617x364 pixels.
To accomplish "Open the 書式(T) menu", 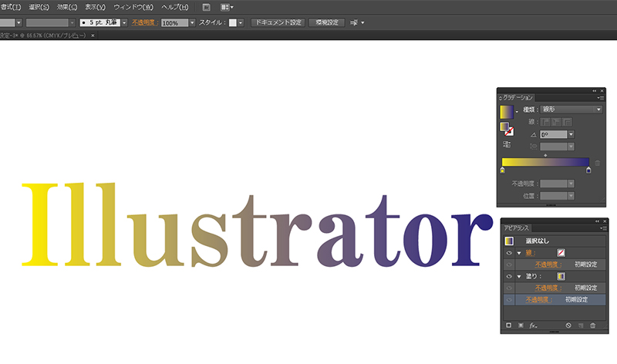I will 11,7.
